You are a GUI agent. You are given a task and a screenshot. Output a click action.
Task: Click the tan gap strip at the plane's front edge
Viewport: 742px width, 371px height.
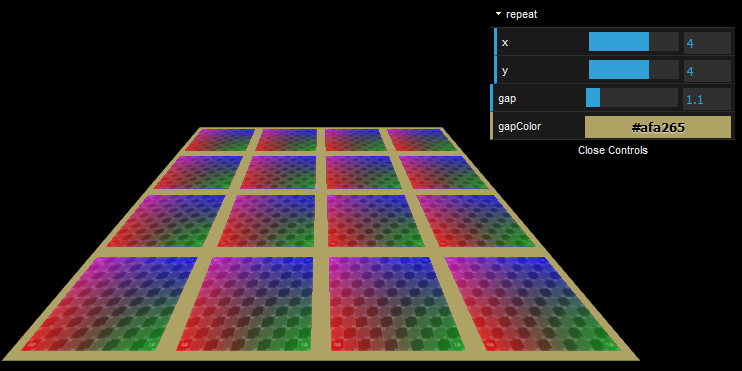click(322, 356)
